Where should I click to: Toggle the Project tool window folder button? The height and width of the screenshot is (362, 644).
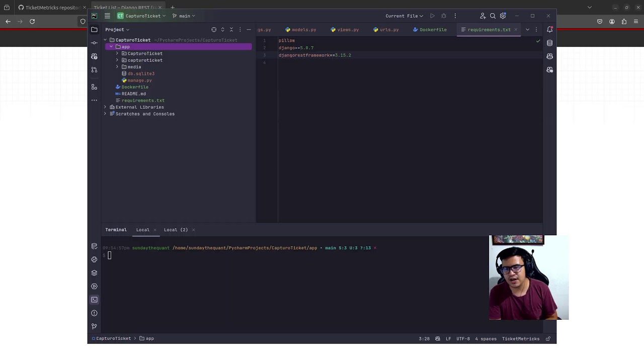[x=94, y=30]
